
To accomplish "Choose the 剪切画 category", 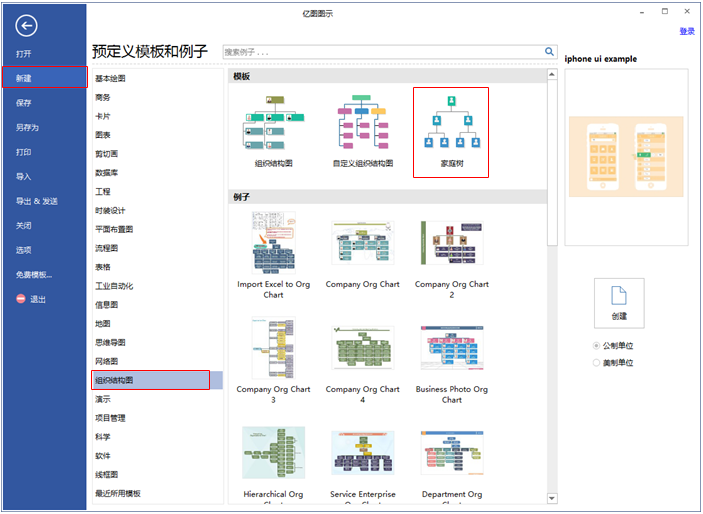I will [107, 154].
